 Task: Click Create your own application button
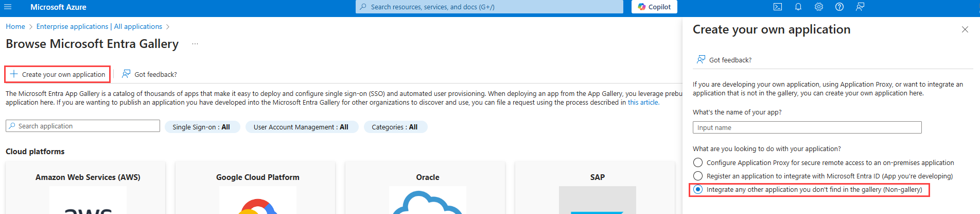pos(58,74)
